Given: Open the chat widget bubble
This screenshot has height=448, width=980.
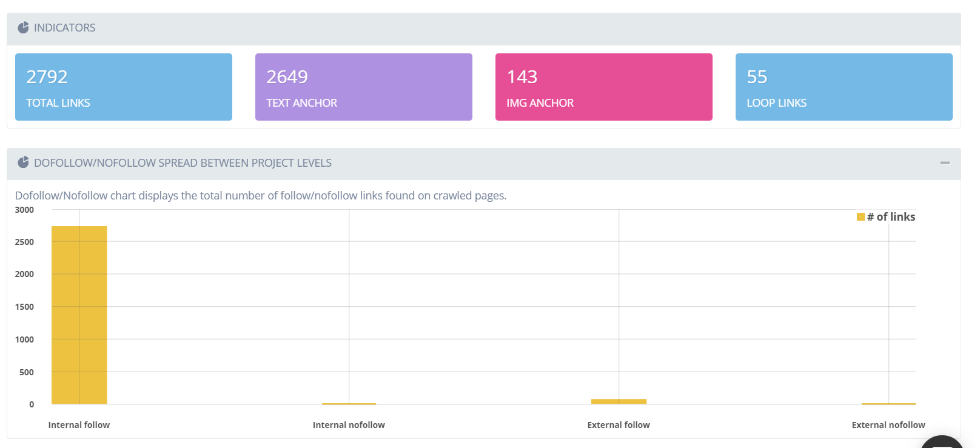Looking at the screenshot, I should (942, 443).
